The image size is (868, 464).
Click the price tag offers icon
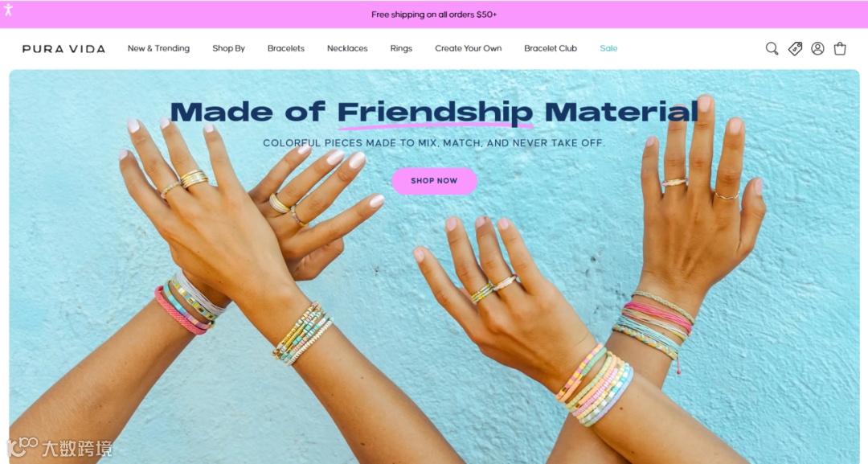click(795, 49)
